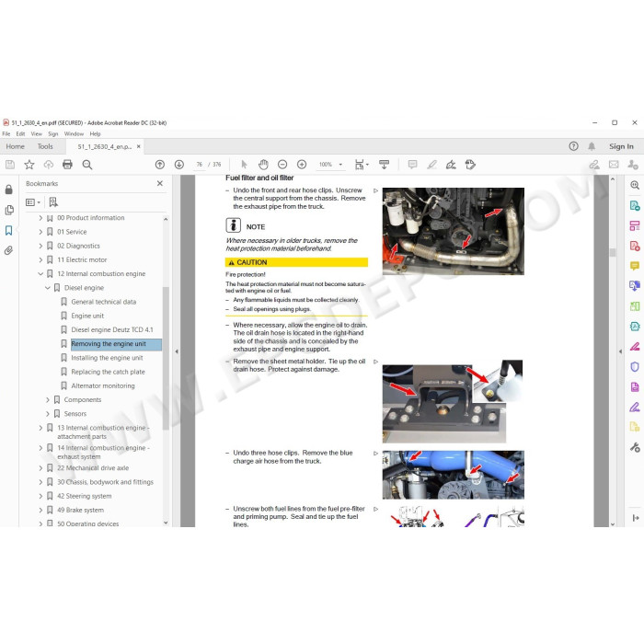This screenshot has width=644, height=644.
Task: Close the 51_1_2630_4_en document tab
Action: click(138, 146)
